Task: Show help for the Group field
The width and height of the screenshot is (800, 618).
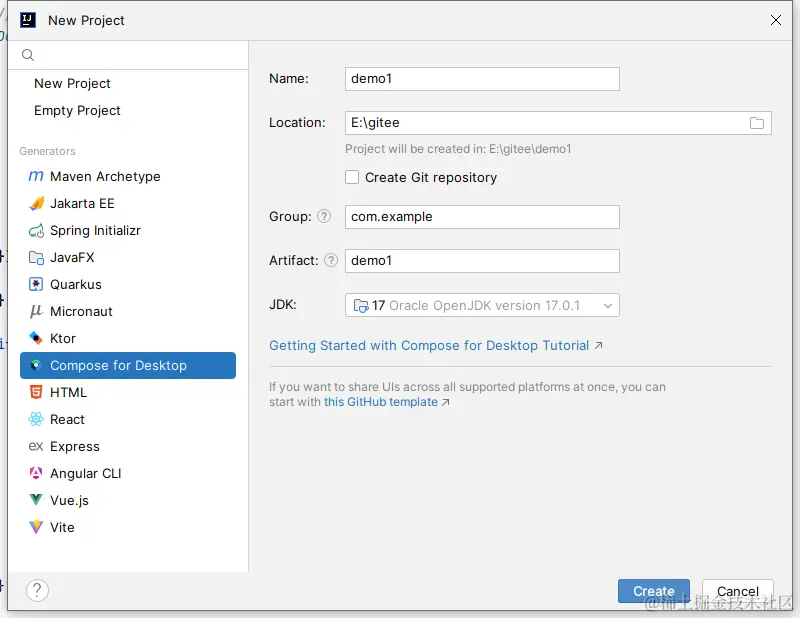Action: [324, 216]
